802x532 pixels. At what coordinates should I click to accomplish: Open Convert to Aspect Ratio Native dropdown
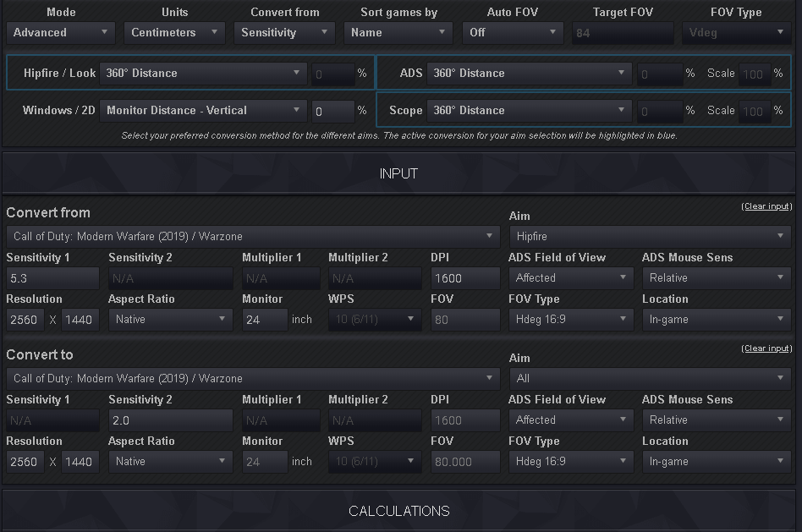click(170, 462)
